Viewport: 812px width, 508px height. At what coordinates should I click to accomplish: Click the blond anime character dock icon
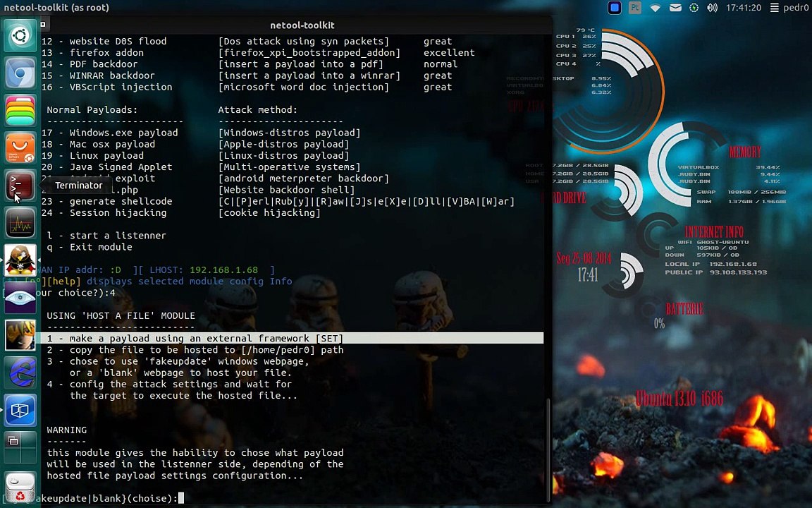point(20,335)
